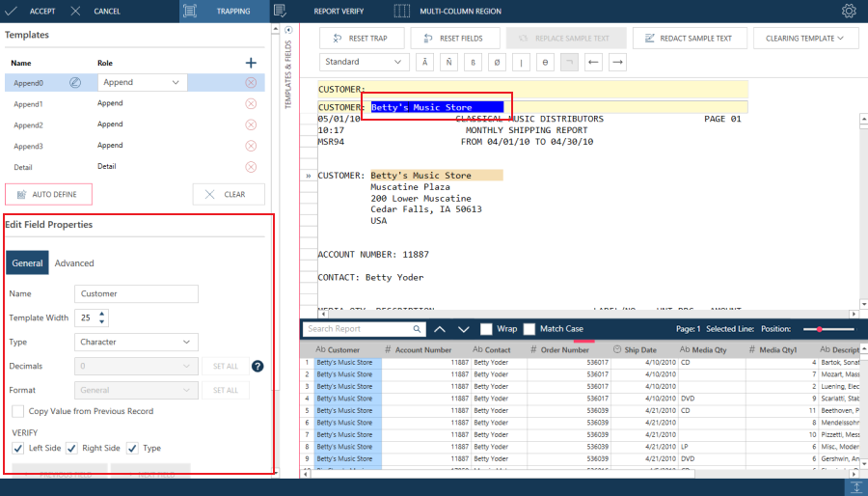
Task: Click the plus icon to add template
Action: 251,63
